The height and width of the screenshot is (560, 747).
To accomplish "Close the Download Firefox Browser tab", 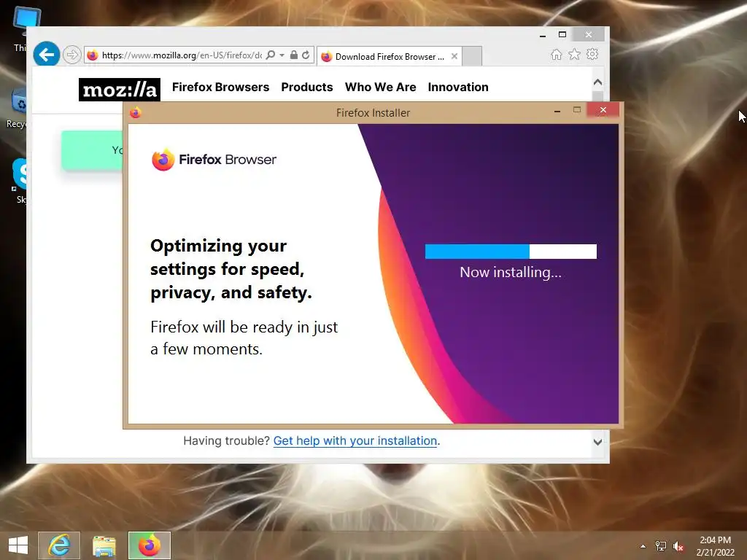I will coord(454,56).
